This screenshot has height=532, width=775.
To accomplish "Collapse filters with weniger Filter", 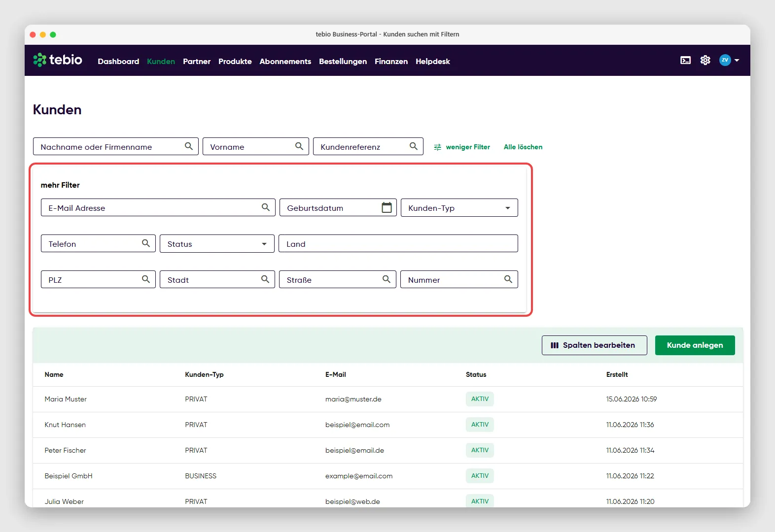I will pos(462,147).
